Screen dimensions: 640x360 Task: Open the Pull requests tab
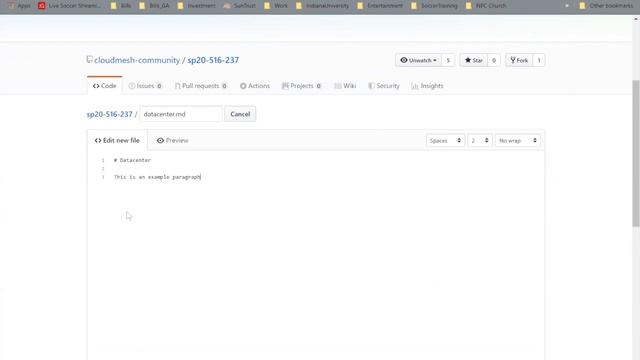click(x=201, y=86)
